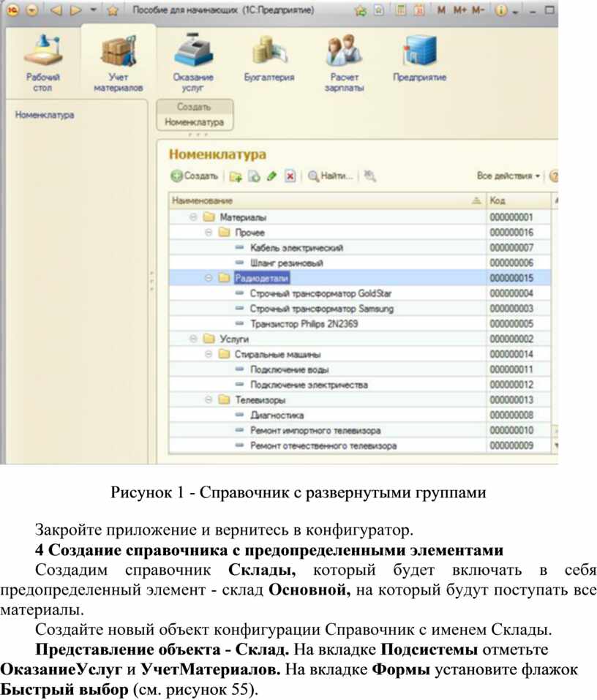The width and height of the screenshot is (597, 700).
Task: Open the Все действия dropdown
Action: click(x=508, y=176)
